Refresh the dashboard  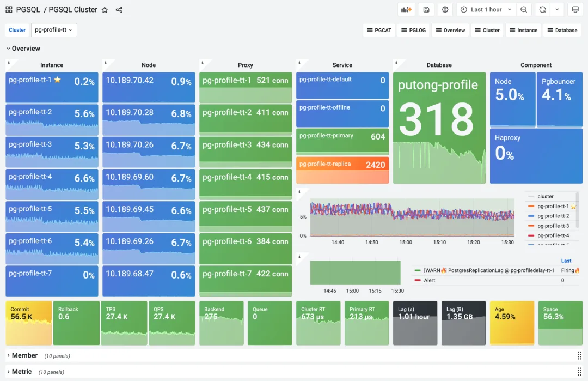[x=543, y=10]
